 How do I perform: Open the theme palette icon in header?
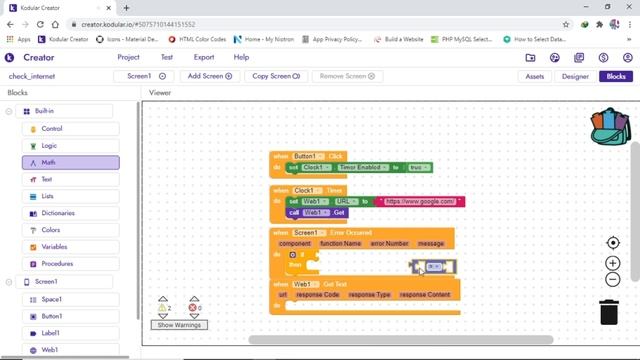pos(554,58)
